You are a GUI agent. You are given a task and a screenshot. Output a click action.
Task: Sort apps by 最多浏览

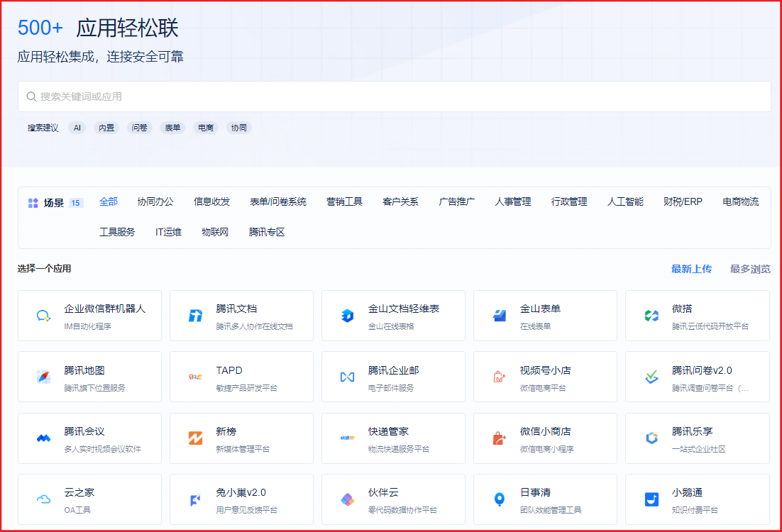[750, 270]
